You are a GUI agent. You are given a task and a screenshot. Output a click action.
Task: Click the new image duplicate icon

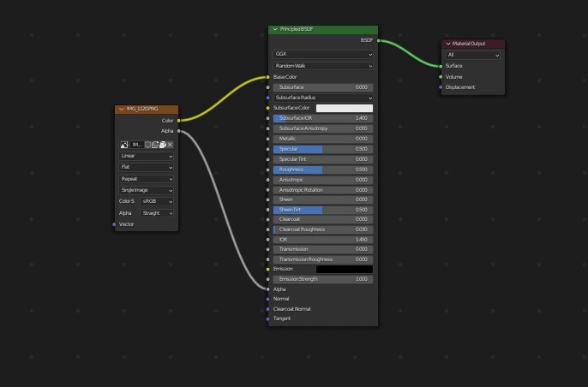pyautogui.click(x=155, y=145)
